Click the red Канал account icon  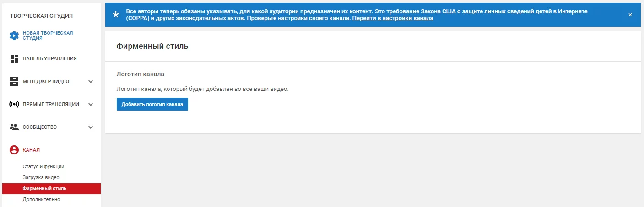click(x=14, y=150)
